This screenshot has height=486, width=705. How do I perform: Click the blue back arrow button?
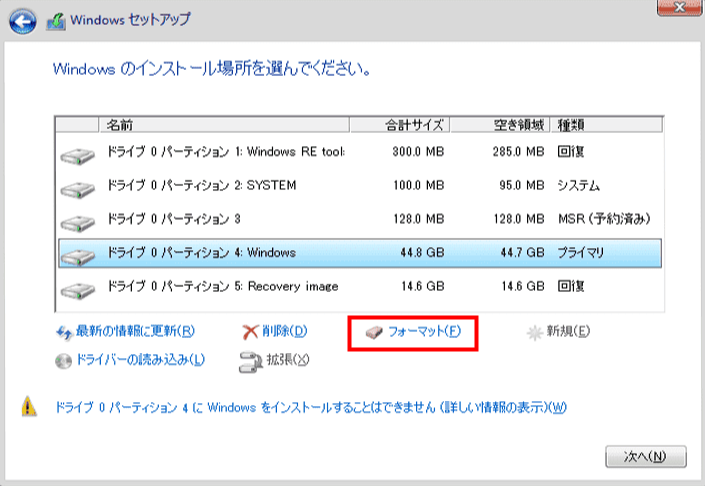point(23,21)
